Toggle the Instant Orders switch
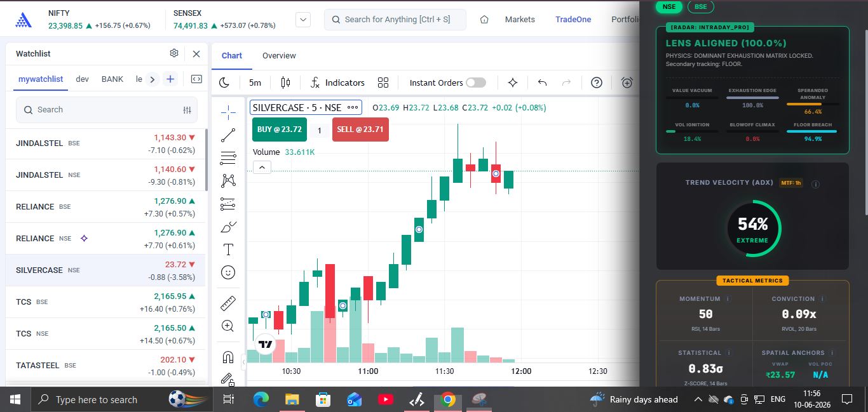Viewport: 868px width, 412px height. [x=476, y=83]
